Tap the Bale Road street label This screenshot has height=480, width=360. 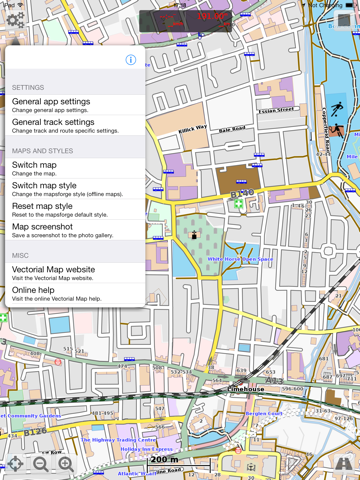click(x=232, y=129)
